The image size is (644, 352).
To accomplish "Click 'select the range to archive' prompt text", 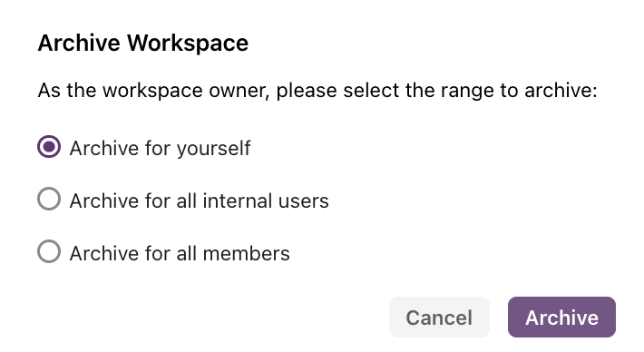I will [x=470, y=91].
